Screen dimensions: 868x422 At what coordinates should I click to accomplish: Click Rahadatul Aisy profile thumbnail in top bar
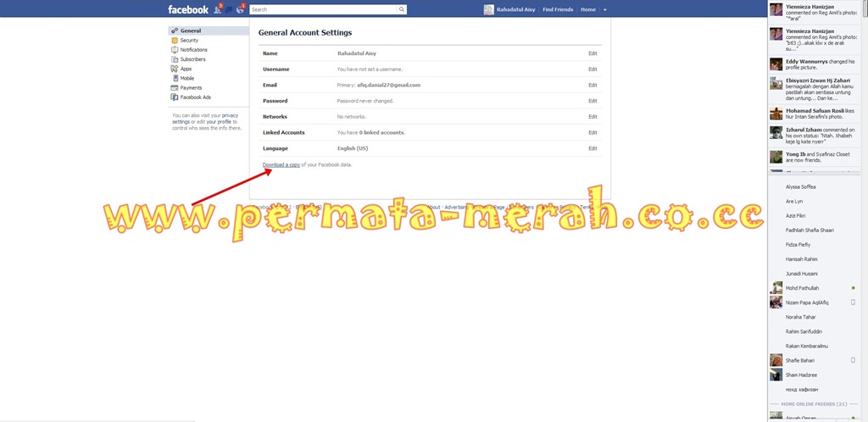pyautogui.click(x=489, y=10)
